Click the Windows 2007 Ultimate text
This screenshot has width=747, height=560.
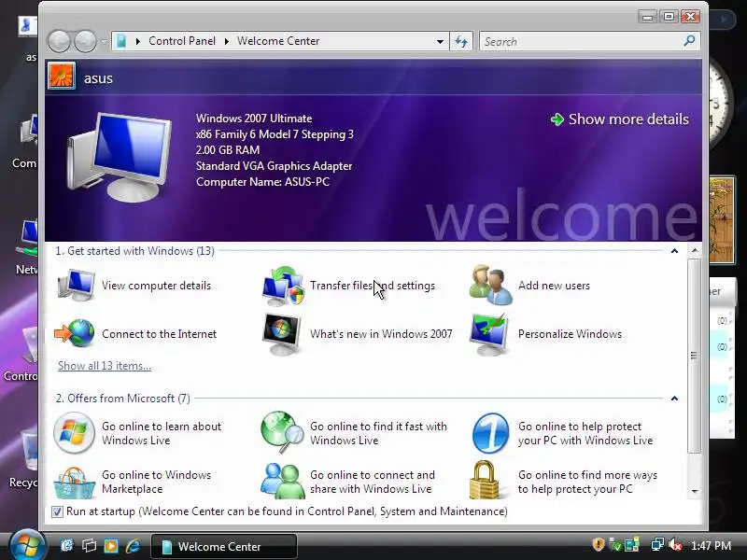254,119
